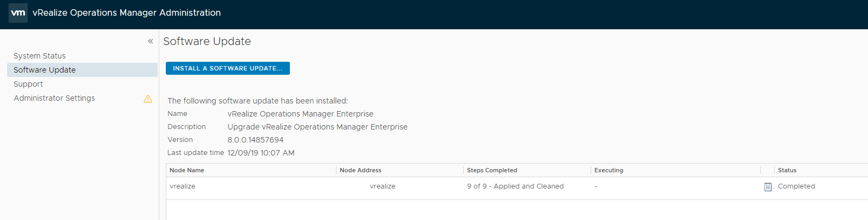Click the VMware vm logo icon
The width and height of the screenshot is (868, 220).
click(18, 12)
